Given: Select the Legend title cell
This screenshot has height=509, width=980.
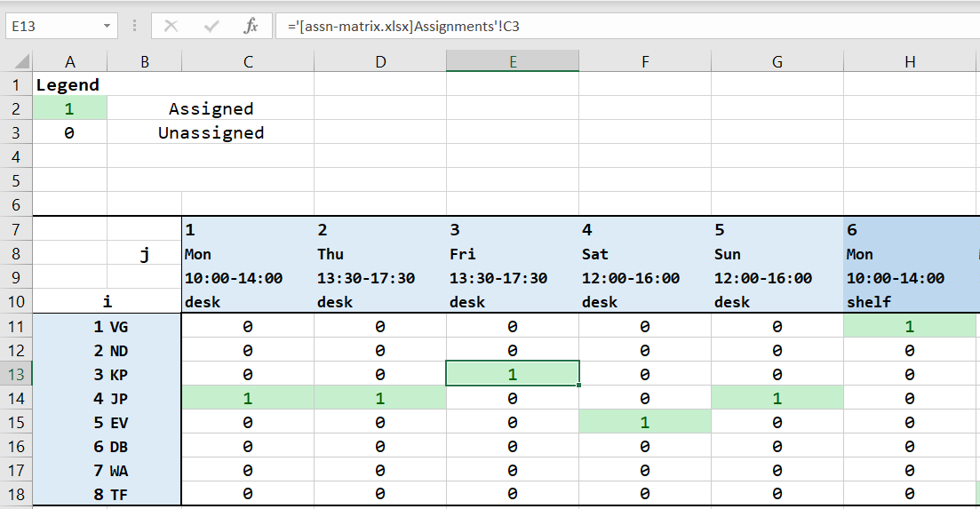Looking at the screenshot, I should coord(69,85).
